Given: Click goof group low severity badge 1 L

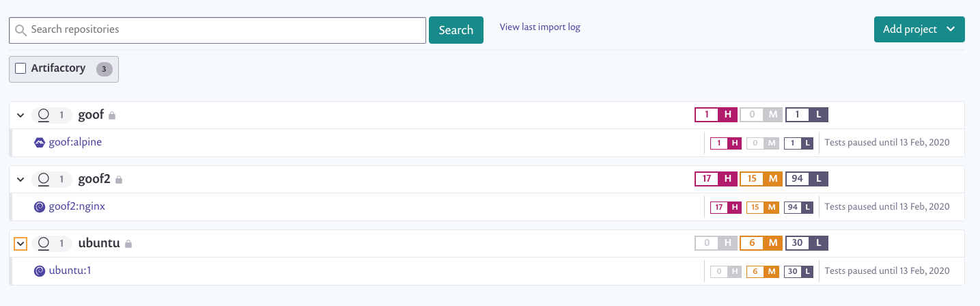Looking at the screenshot, I should pos(807,115).
